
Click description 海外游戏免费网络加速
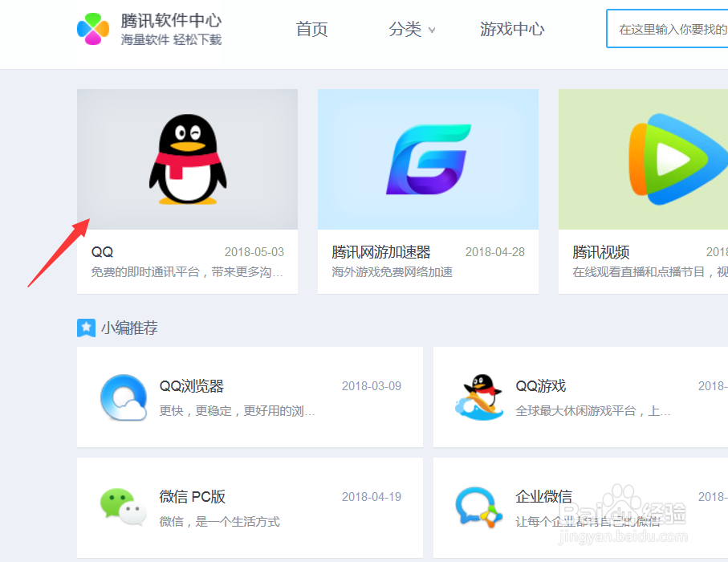click(392, 272)
